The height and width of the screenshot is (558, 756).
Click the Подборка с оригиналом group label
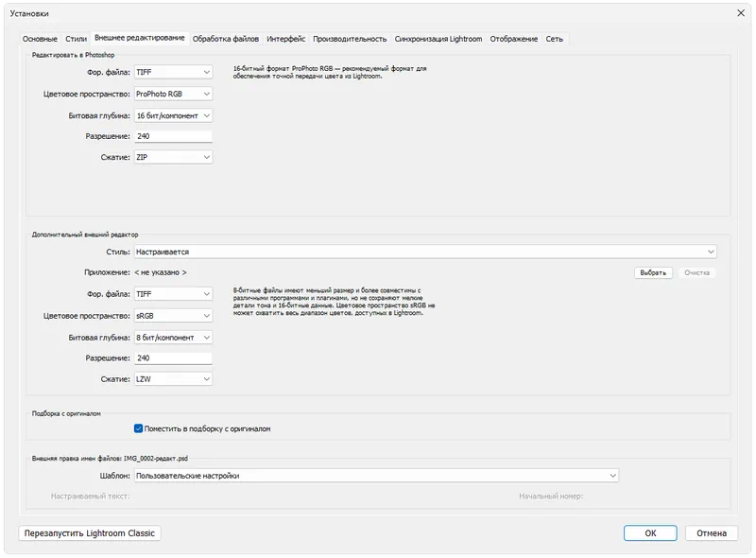[x=66, y=413]
